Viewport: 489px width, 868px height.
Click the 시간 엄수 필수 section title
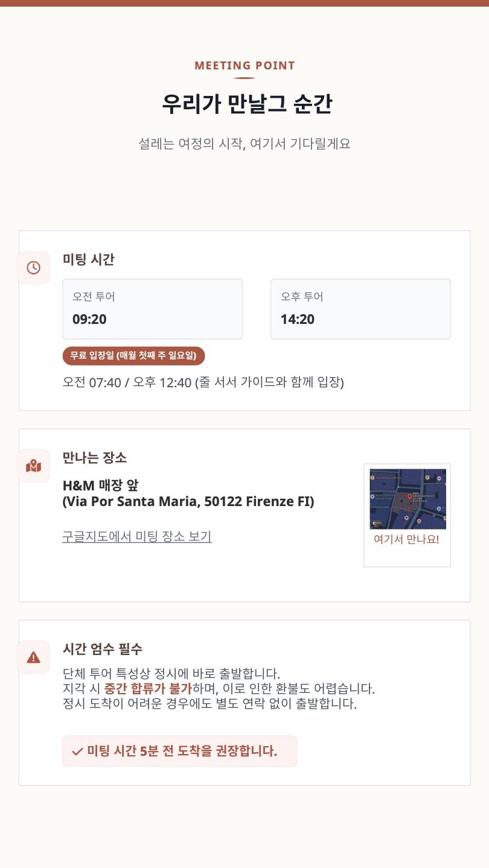point(103,649)
